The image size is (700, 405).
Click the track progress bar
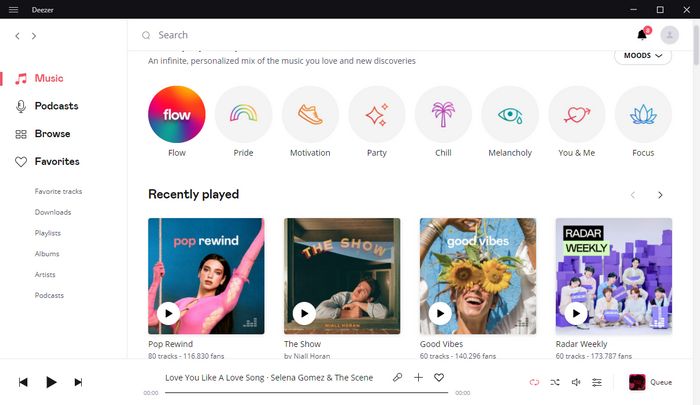click(x=306, y=392)
